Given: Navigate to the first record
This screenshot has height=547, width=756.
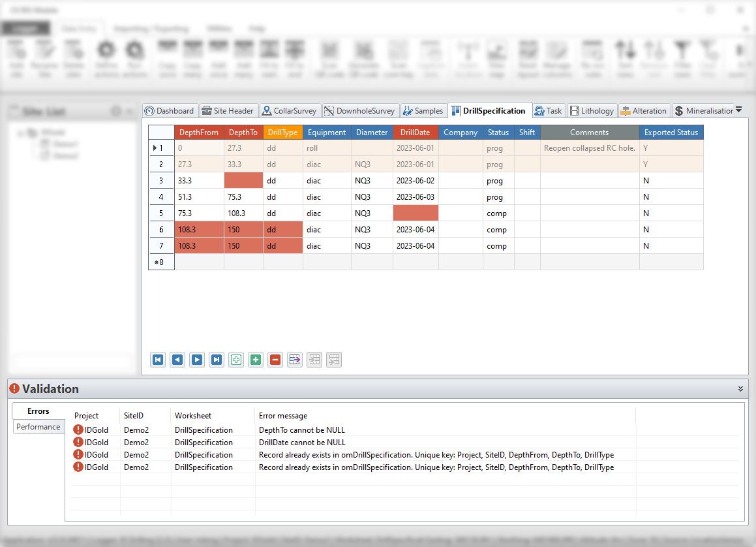Looking at the screenshot, I should (x=157, y=359).
